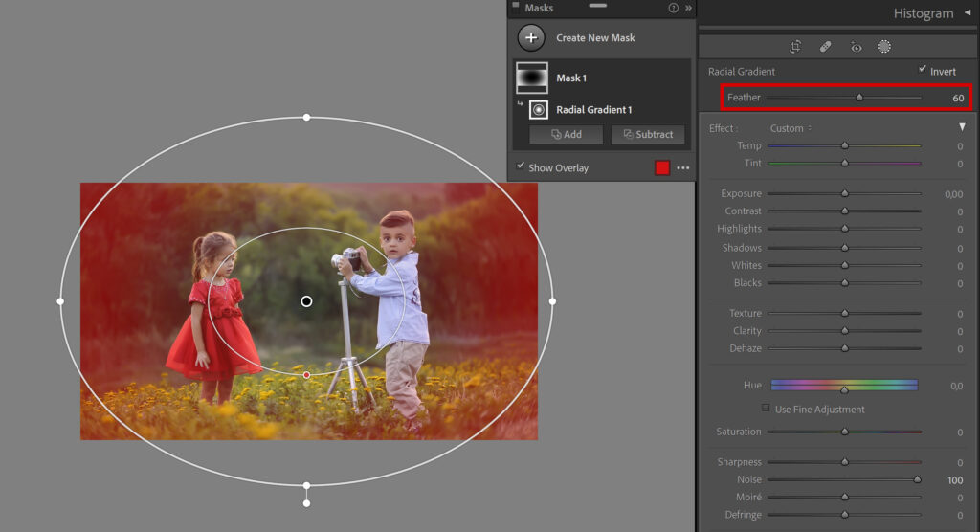The image size is (980, 532).
Task: Collapse Masks panel with double-arrow icon
Action: point(688,8)
